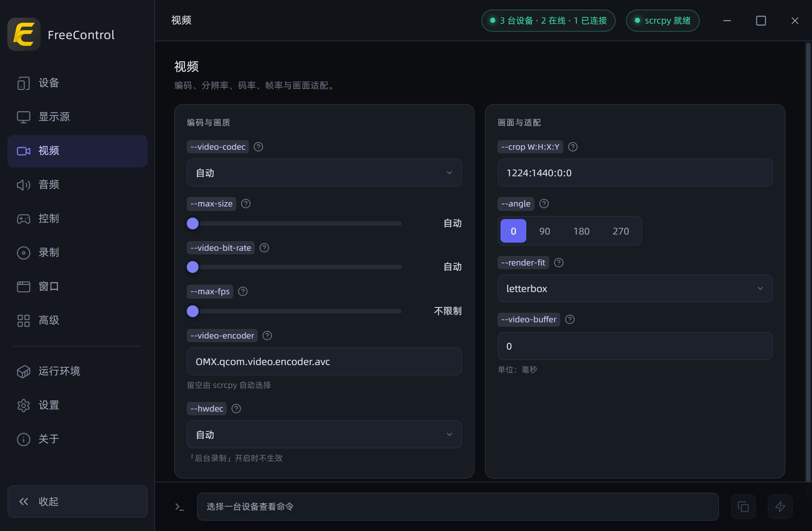812x531 pixels.
Task: Open the 设置 settings page
Action: [x=78, y=405]
